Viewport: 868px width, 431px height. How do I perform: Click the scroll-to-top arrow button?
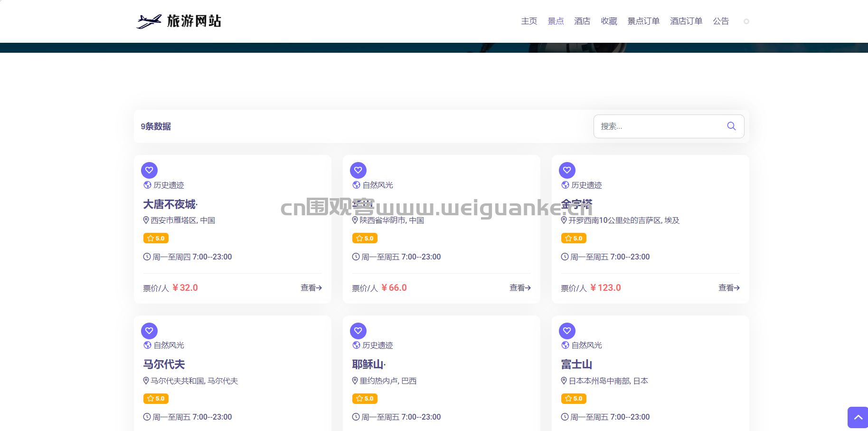[x=858, y=417]
